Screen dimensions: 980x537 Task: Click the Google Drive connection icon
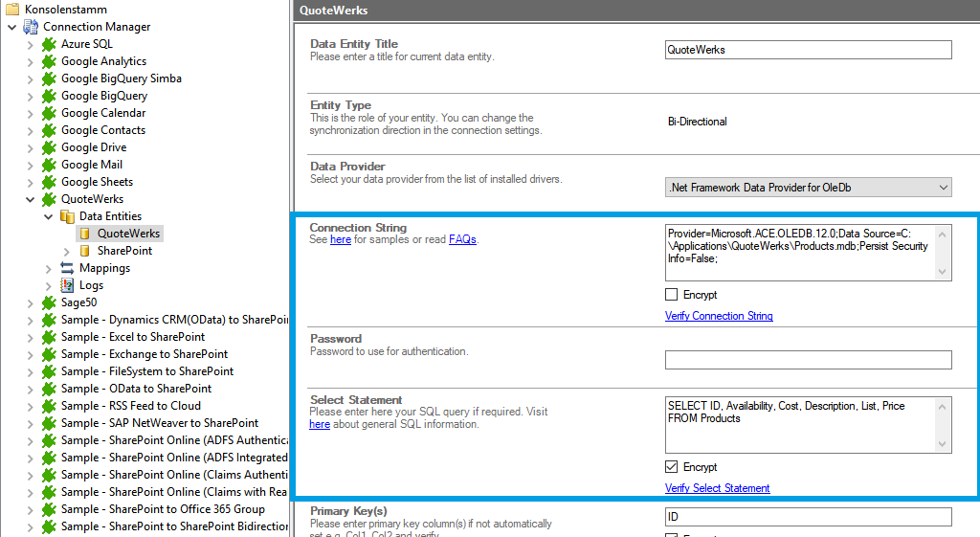[x=49, y=147]
